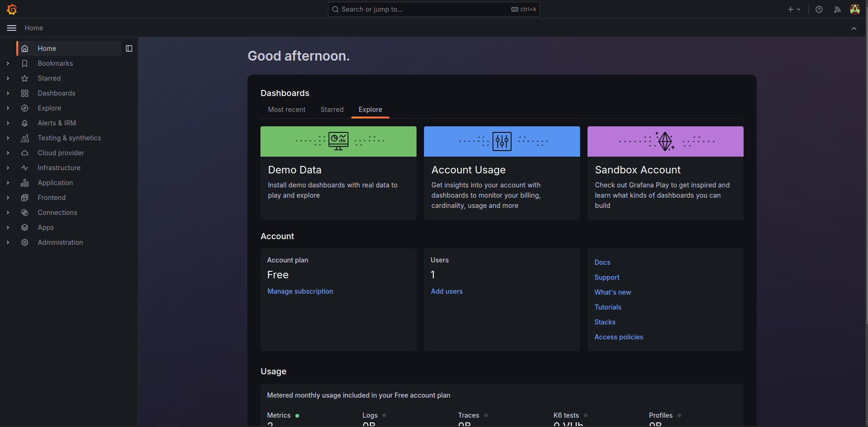The height and width of the screenshot is (427, 868).
Task: Click the Explore compass icon in sidebar
Action: click(25, 108)
